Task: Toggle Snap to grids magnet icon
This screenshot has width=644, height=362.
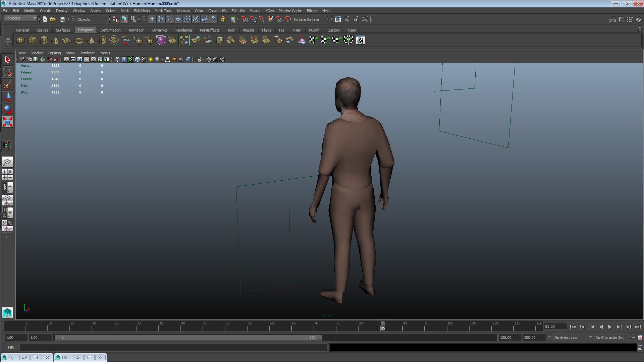Action: (x=245, y=19)
